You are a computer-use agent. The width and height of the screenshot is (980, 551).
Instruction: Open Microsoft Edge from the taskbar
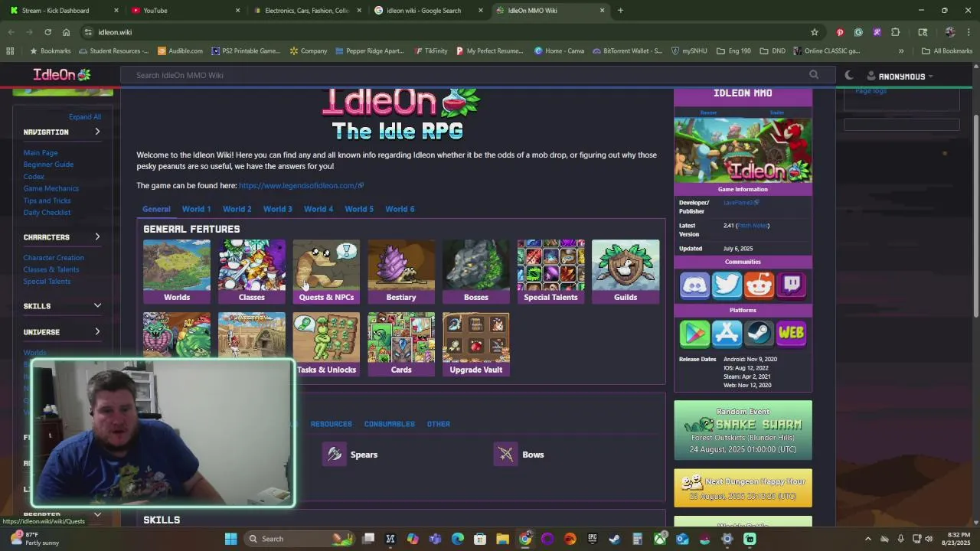pyautogui.click(x=458, y=539)
